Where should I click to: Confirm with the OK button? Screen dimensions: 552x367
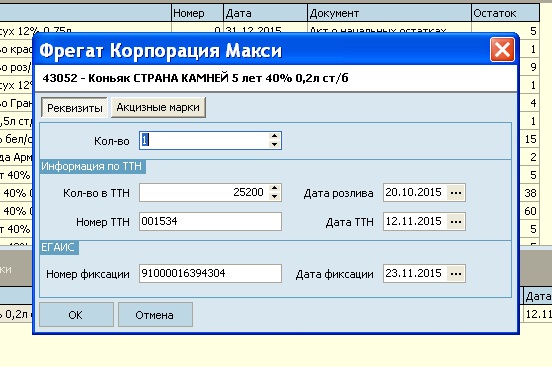coord(76,315)
